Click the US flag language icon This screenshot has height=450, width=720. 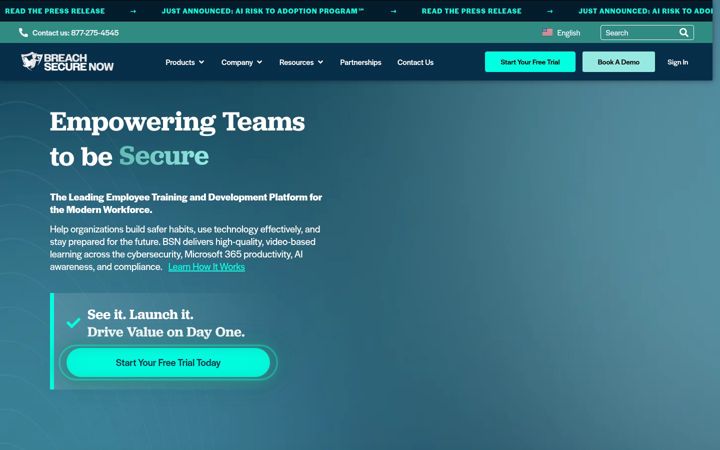tap(547, 33)
